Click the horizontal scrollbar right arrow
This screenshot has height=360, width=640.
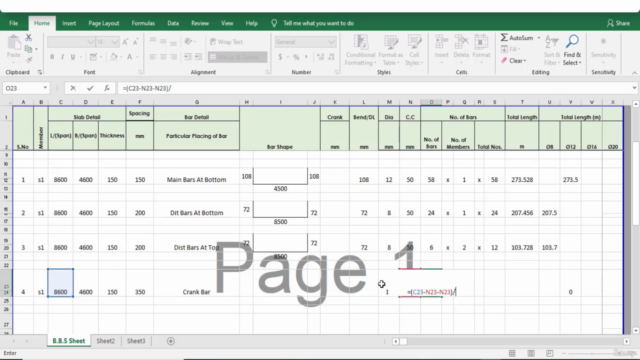pos(627,341)
